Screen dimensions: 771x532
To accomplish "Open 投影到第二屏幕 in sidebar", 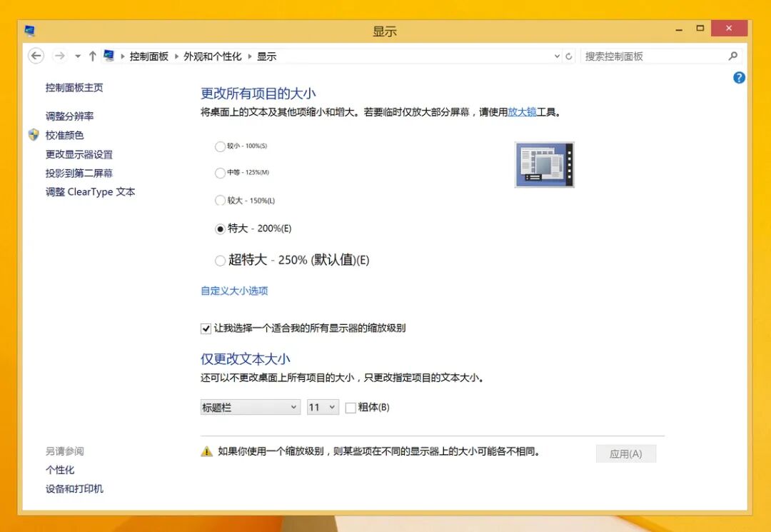I will pyautogui.click(x=79, y=173).
